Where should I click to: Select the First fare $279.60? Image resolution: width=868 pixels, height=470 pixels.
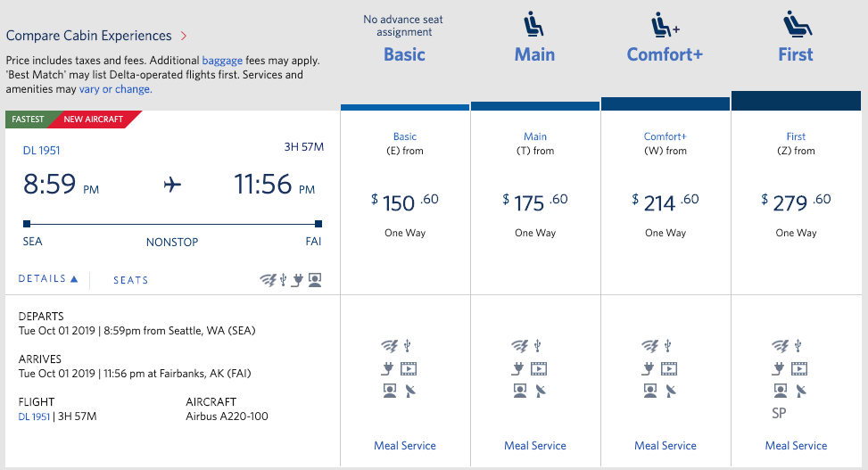click(x=796, y=202)
